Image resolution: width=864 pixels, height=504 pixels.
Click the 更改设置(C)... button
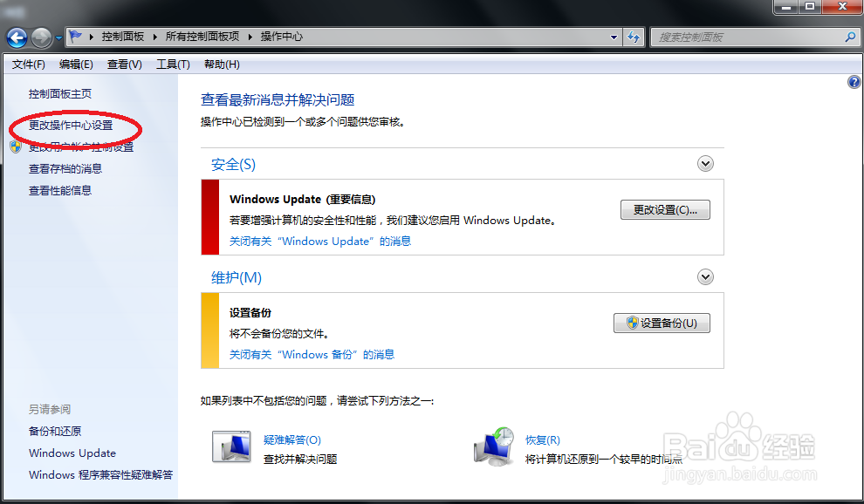[x=665, y=210]
